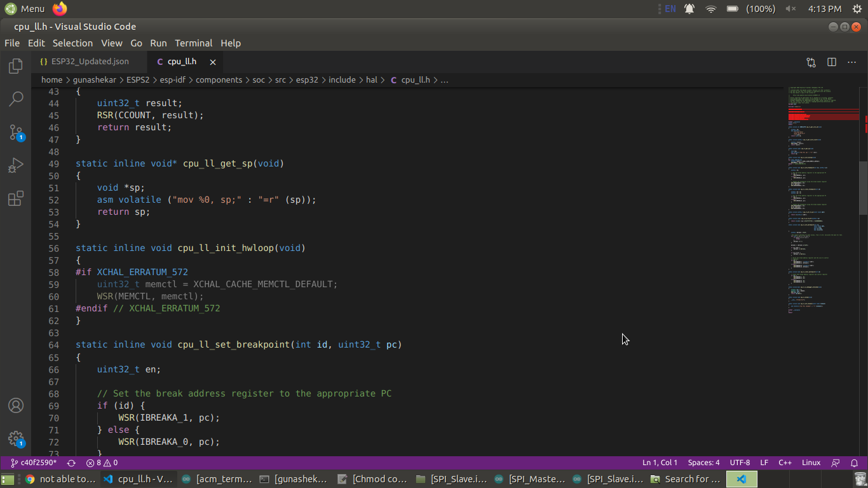Image resolution: width=868 pixels, height=488 pixels.
Task: Close the cpu_ll.h tab
Action: pos(213,62)
